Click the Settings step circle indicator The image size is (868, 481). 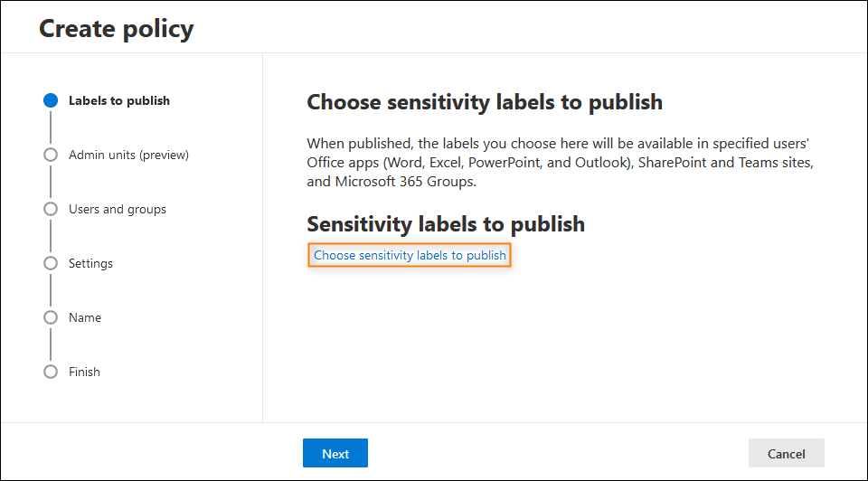(51, 263)
